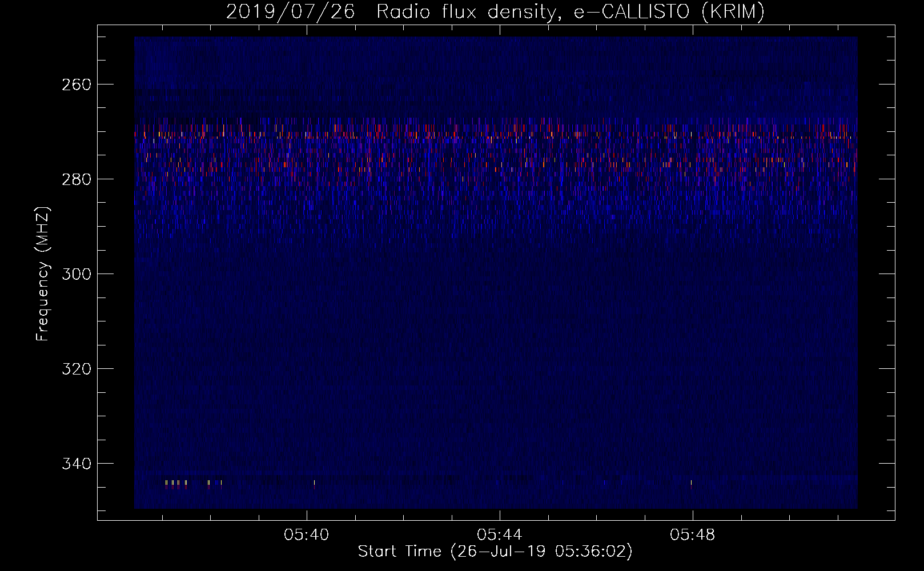Viewport: 924px width, 571px height.
Task: Click the 'Frequency (MHZ)' axis label
Action: point(43,274)
